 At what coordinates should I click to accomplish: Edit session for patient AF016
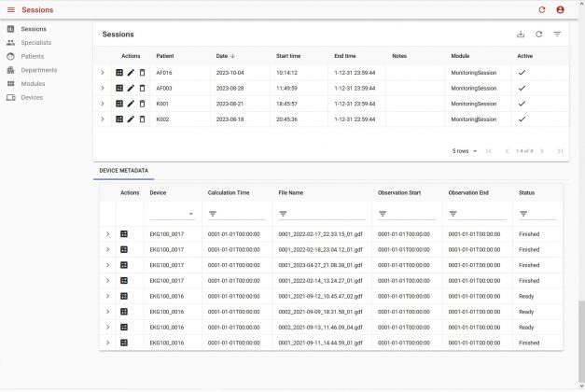tap(131, 72)
